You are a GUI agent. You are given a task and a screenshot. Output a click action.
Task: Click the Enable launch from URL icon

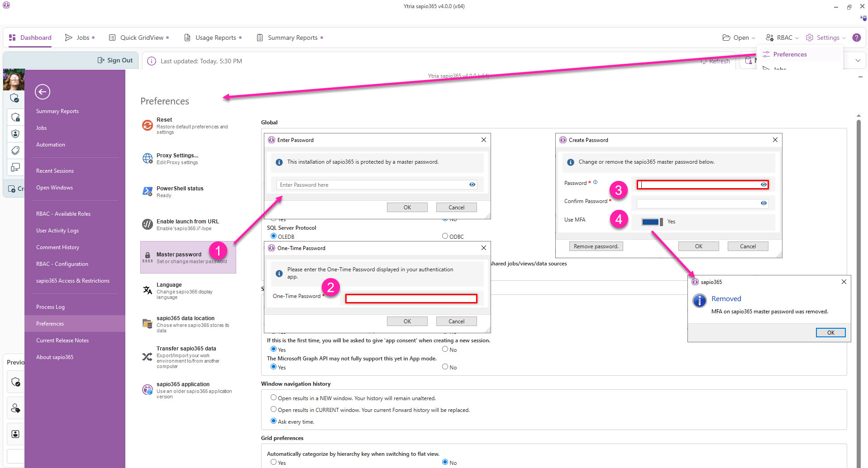(148, 224)
